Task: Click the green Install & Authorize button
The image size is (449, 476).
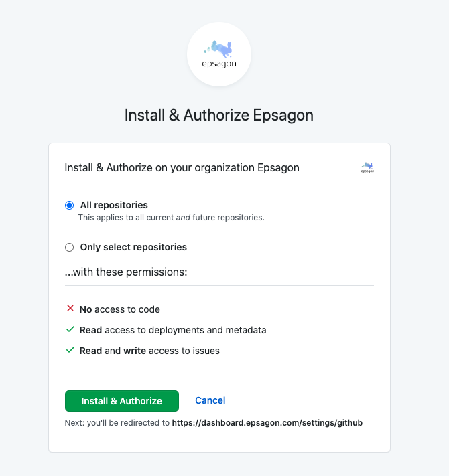Action: tap(122, 401)
